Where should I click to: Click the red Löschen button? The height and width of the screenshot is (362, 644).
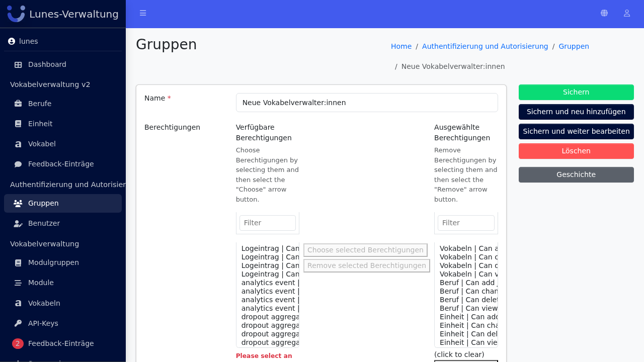576,151
